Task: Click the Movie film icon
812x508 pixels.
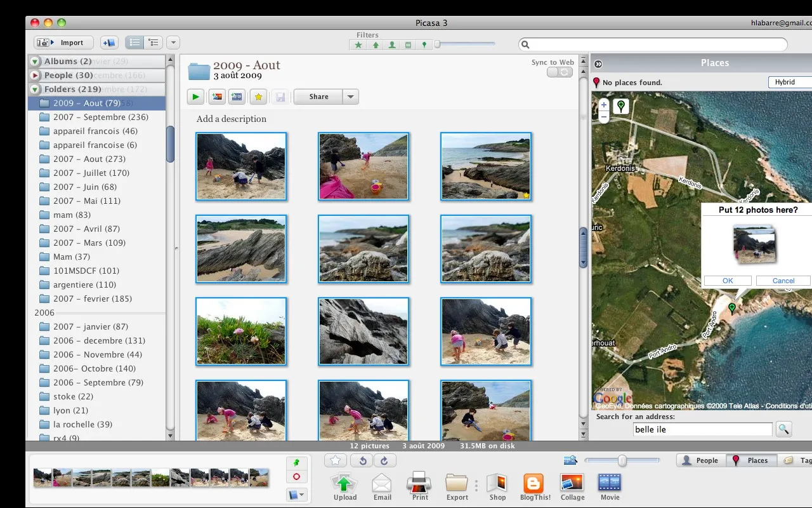Action: [x=610, y=483]
